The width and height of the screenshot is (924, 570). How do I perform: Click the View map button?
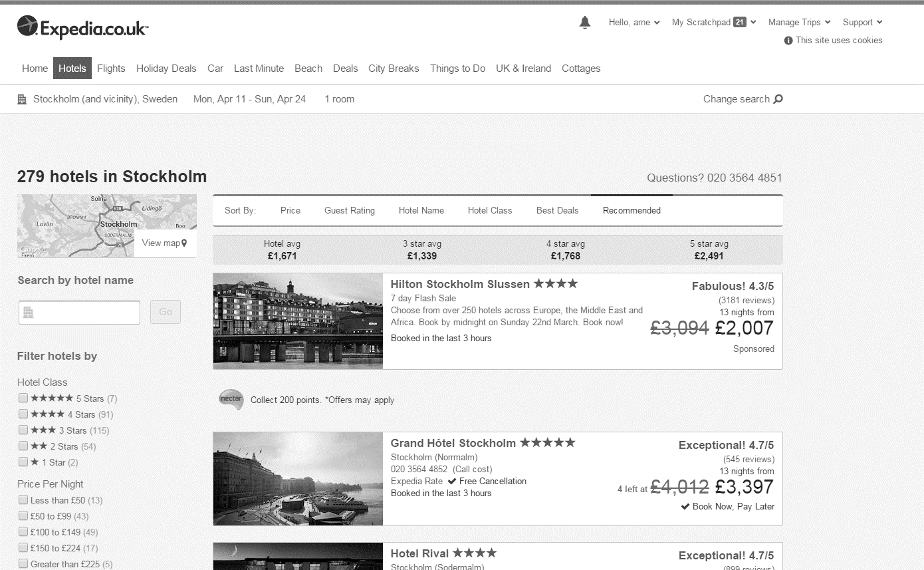165,243
